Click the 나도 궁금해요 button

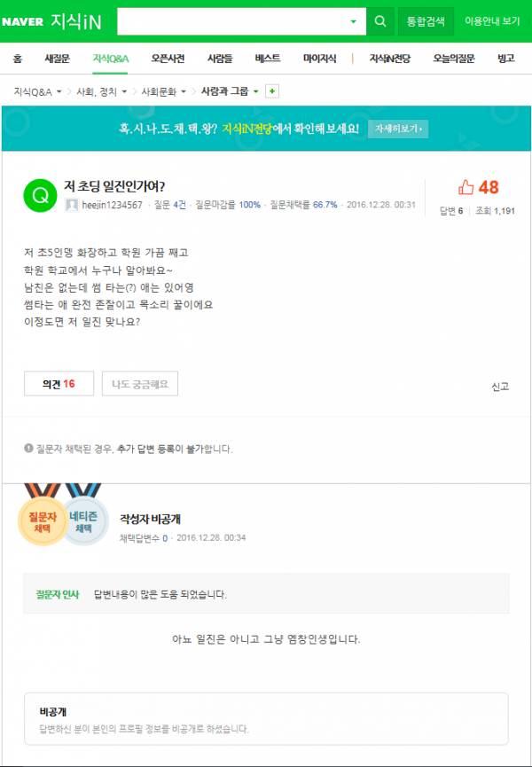tap(140, 384)
